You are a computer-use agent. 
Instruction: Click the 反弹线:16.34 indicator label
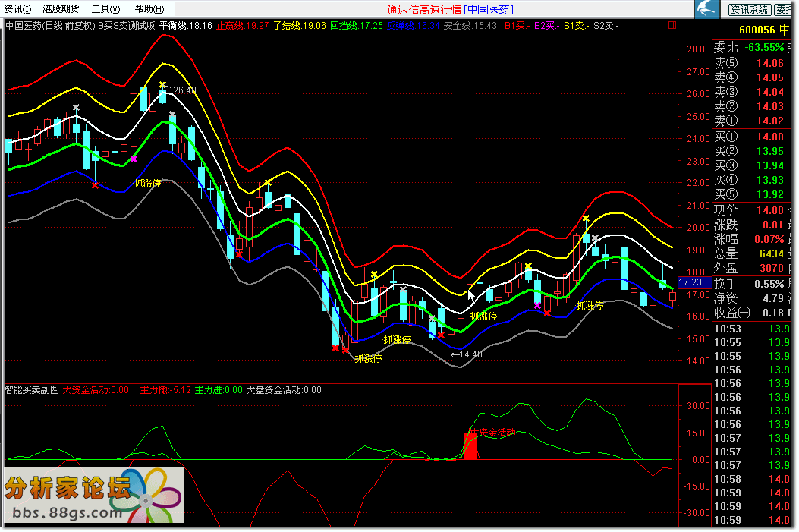click(413, 26)
